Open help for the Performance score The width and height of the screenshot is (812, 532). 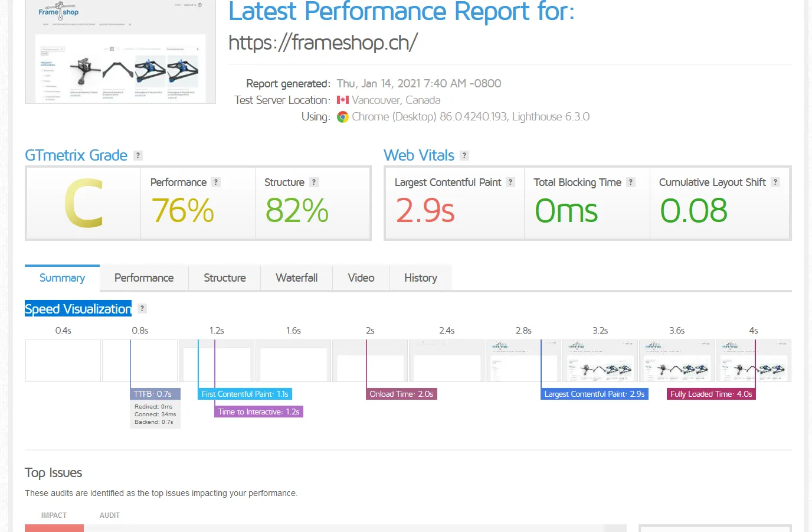pyautogui.click(x=216, y=182)
